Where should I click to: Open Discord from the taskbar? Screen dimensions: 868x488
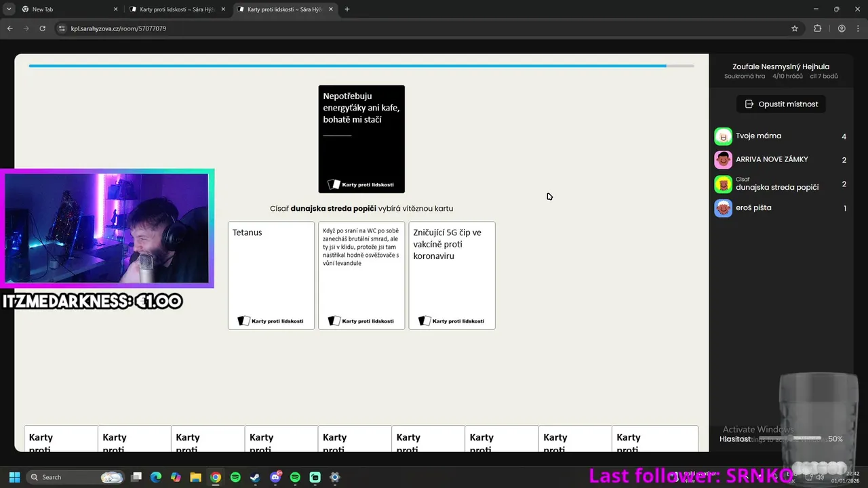[x=275, y=477]
